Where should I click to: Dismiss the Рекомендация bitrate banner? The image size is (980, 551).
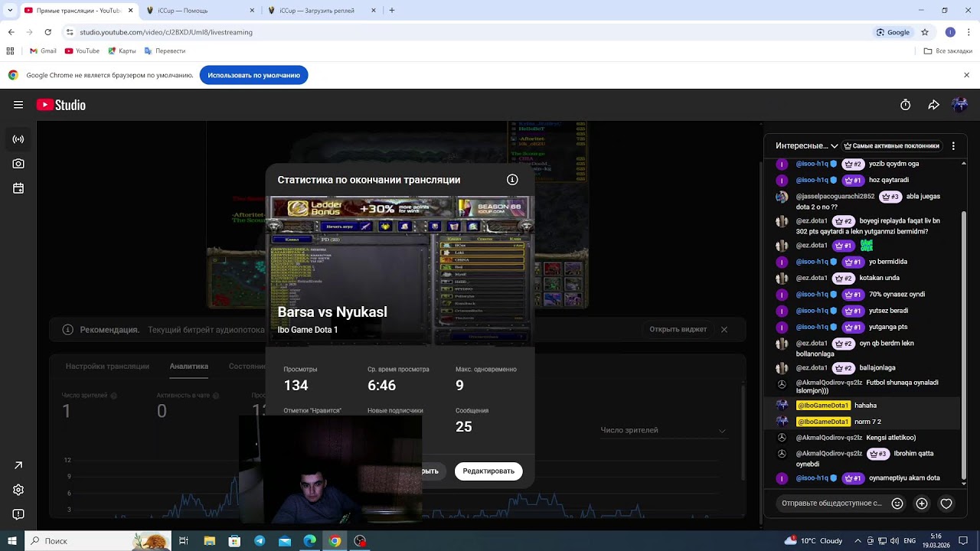tap(724, 330)
